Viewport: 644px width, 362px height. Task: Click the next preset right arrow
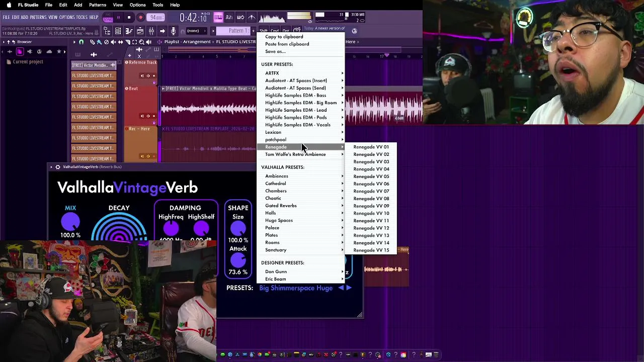(x=349, y=288)
